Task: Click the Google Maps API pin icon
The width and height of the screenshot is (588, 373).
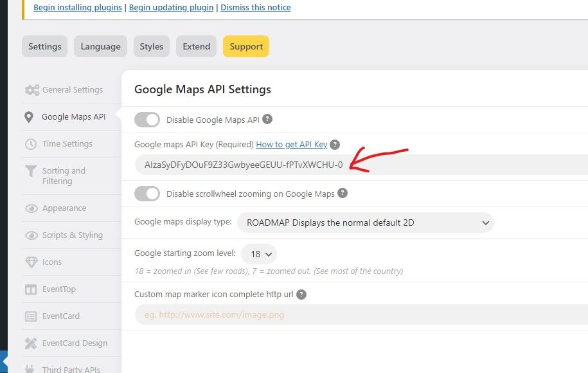Action: (x=28, y=117)
